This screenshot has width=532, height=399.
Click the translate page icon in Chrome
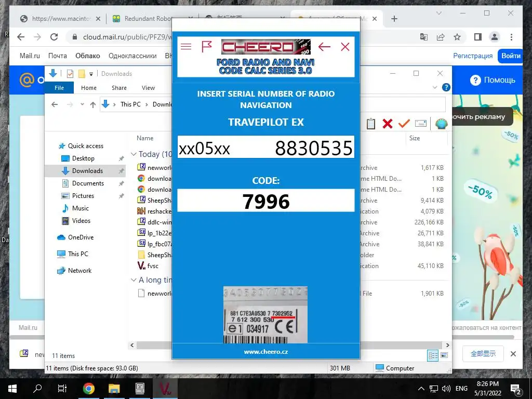point(424,37)
